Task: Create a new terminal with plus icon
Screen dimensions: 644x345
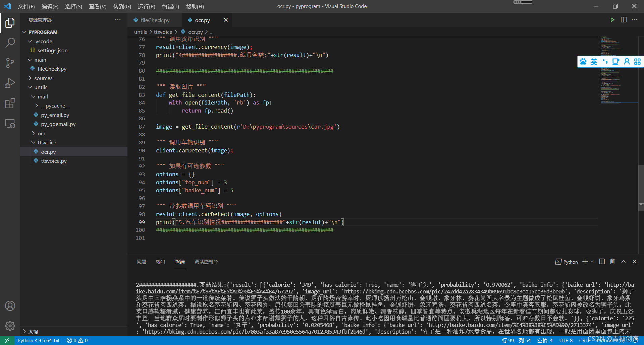Action: (x=585, y=262)
